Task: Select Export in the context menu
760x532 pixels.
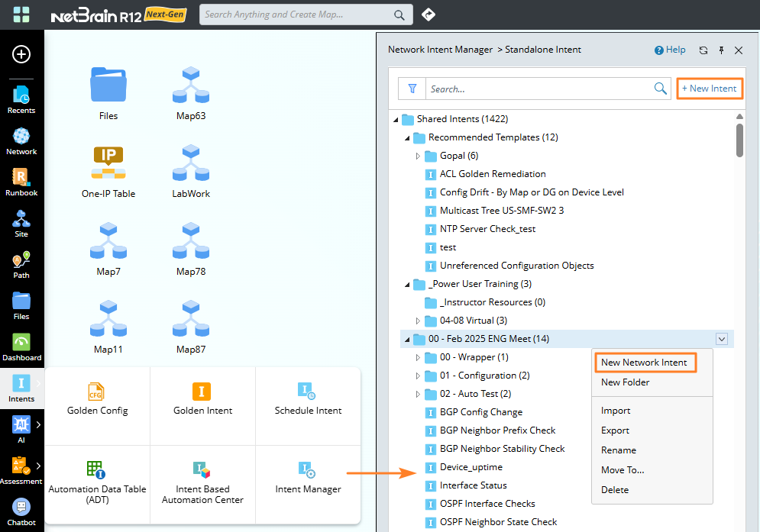Action: [x=615, y=430]
